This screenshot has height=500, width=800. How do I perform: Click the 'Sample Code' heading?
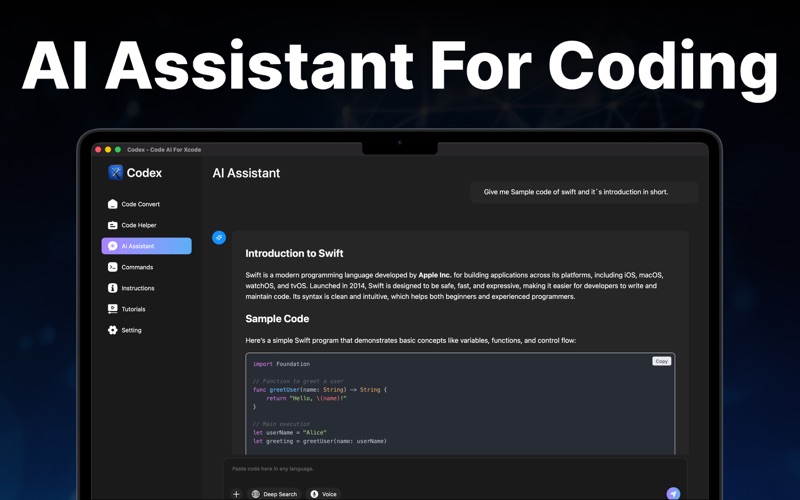[277, 319]
